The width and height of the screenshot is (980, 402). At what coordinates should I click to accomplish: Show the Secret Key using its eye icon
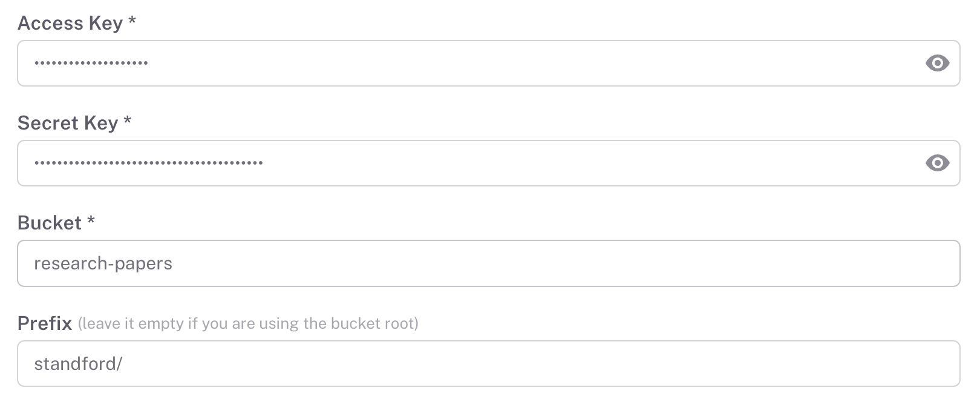click(x=937, y=163)
